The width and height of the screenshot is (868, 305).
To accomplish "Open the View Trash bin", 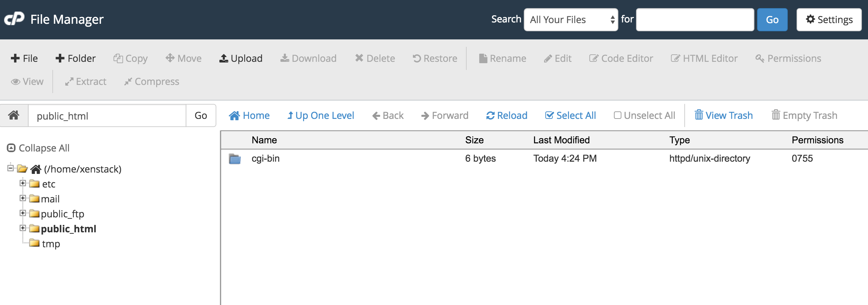I will [x=723, y=115].
